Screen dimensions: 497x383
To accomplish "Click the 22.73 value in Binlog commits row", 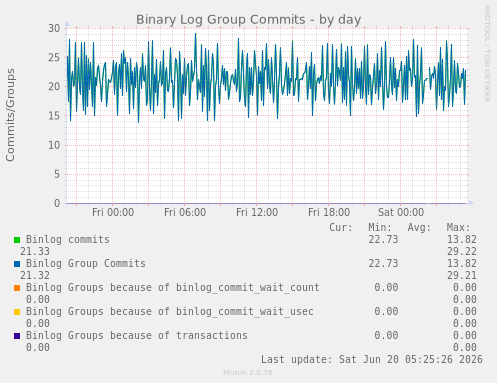I will pos(383,240).
